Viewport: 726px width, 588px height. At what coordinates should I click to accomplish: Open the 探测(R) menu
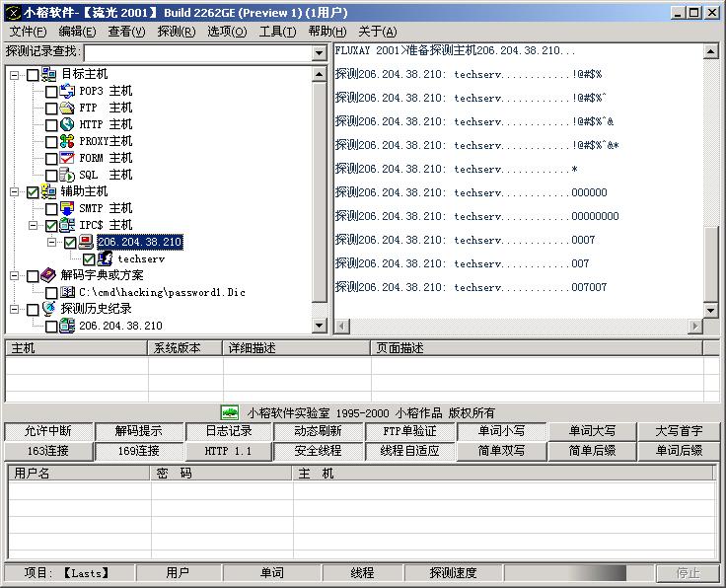177,32
